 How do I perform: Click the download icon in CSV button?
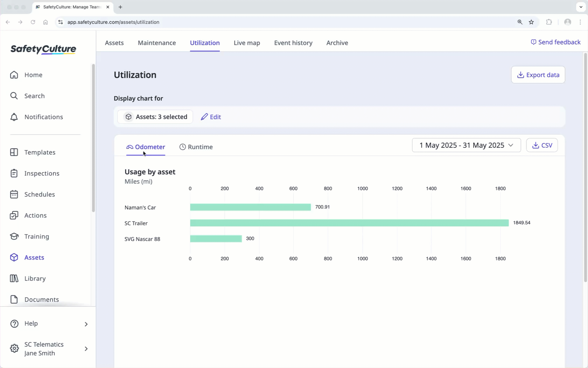click(x=535, y=145)
